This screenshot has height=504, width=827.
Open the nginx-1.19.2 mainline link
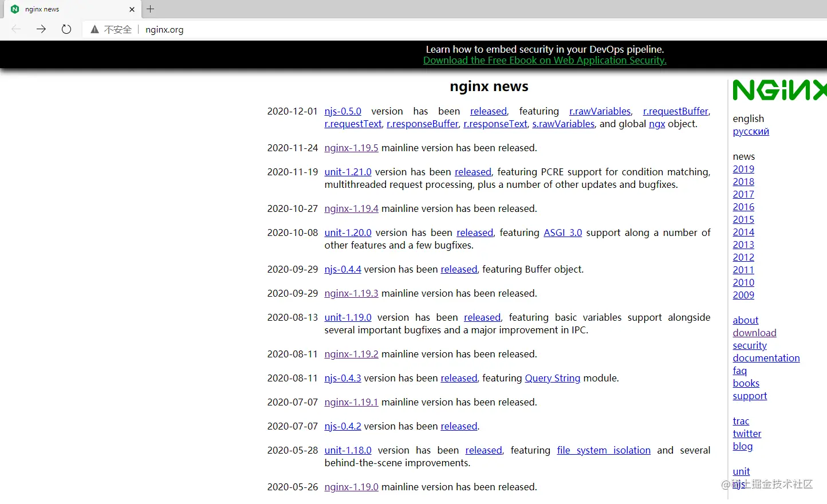coord(351,355)
